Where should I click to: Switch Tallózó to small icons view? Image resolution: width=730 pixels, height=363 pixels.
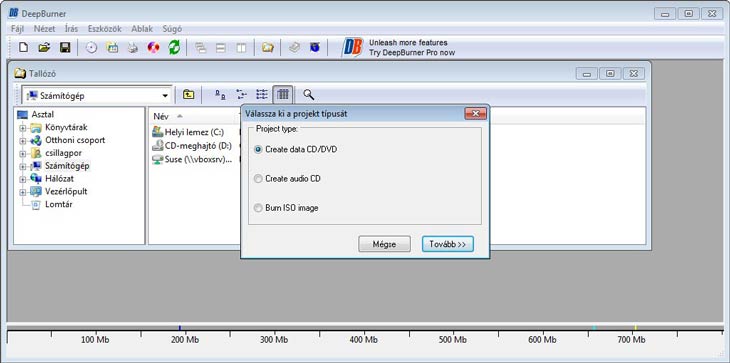pos(241,94)
